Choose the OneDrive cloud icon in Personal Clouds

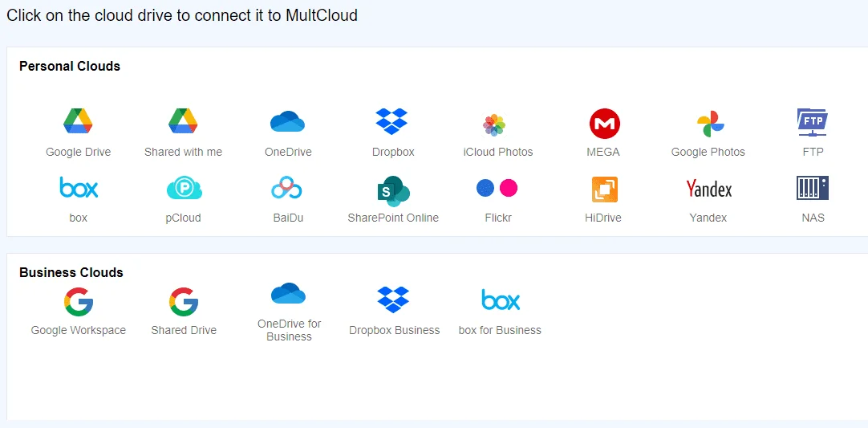click(288, 121)
